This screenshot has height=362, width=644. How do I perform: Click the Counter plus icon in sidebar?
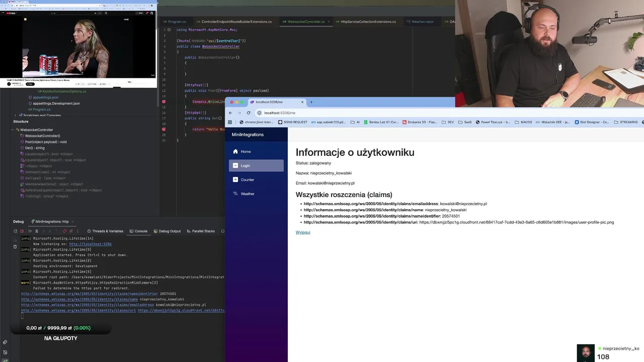click(235, 179)
